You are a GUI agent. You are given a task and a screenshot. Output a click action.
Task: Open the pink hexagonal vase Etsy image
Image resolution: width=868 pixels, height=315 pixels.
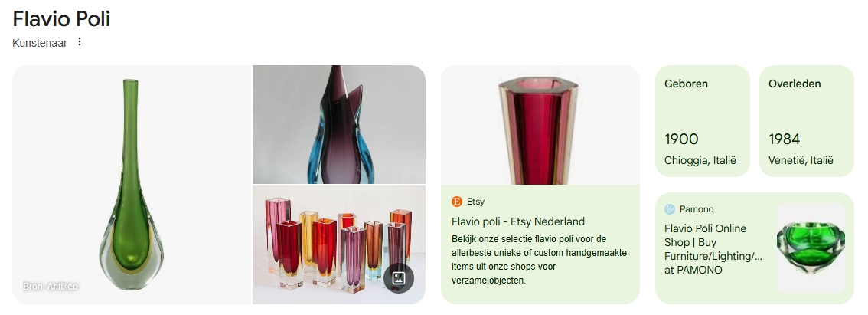point(540,125)
